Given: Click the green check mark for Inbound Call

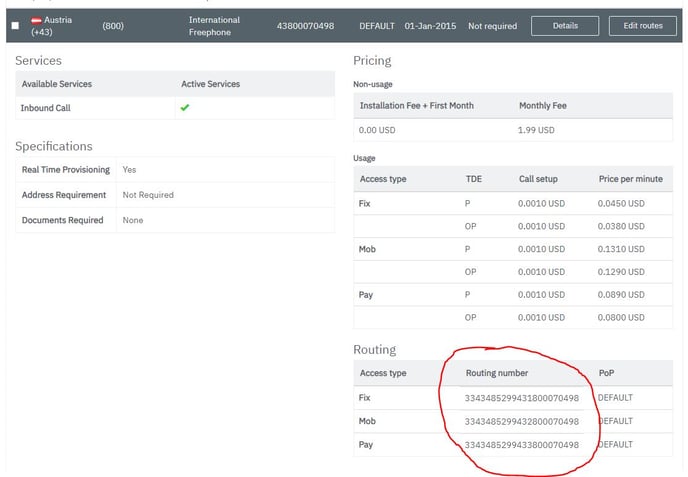Looking at the screenshot, I should pyautogui.click(x=185, y=107).
